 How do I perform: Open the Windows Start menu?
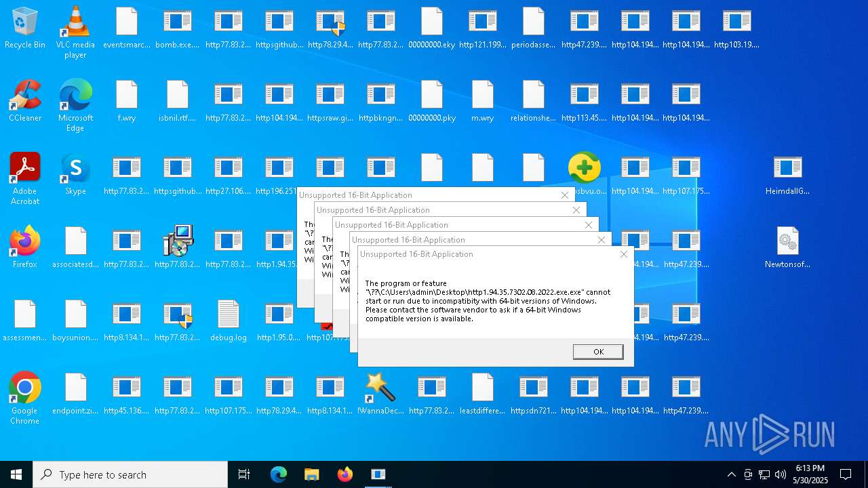pyautogui.click(x=16, y=474)
